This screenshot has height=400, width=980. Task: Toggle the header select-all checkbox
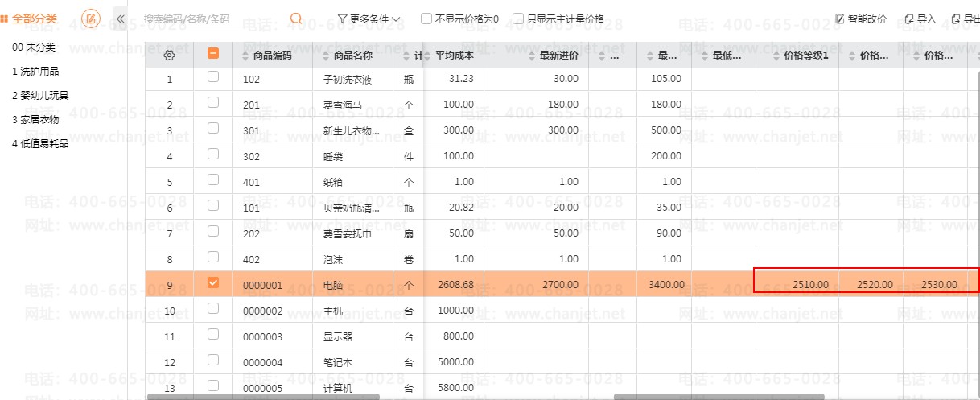point(213,54)
